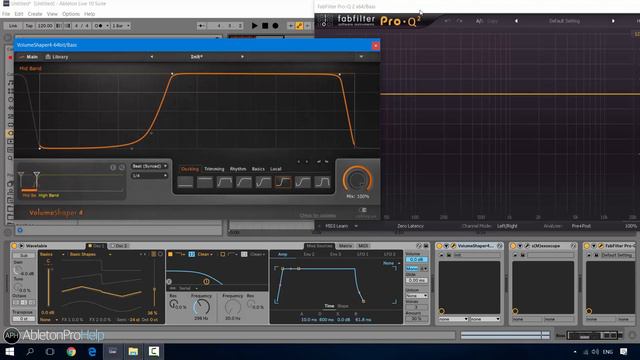The width and height of the screenshot is (640, 360).
Task: Arm the transport record button
Action: coord(276,26)
